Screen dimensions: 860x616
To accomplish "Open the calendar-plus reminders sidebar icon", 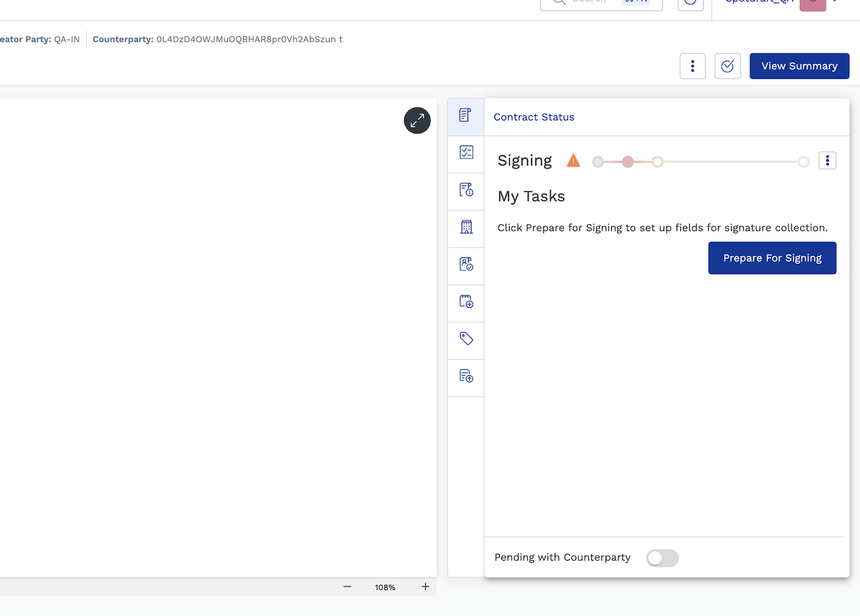I will click(x=466, y=302).
